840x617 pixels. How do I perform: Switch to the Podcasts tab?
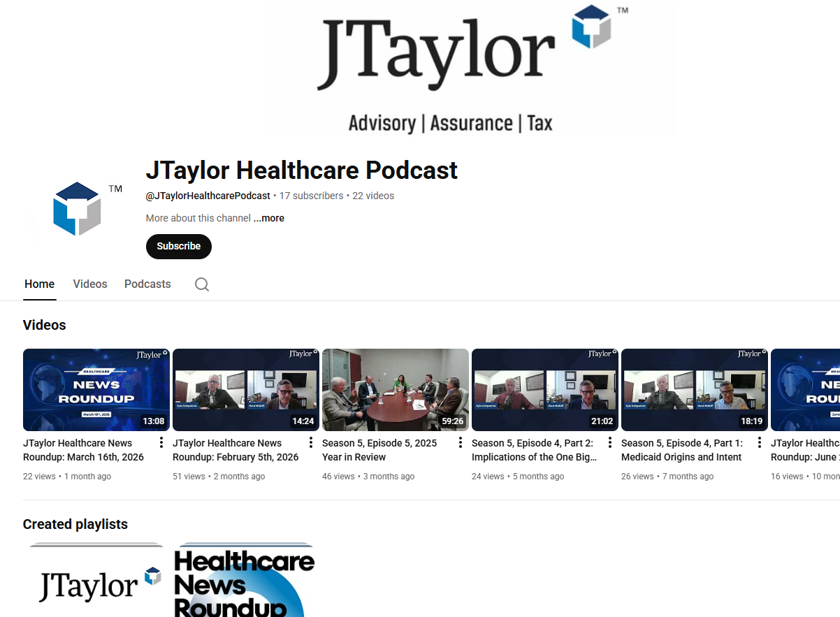(x=147, y=284)
